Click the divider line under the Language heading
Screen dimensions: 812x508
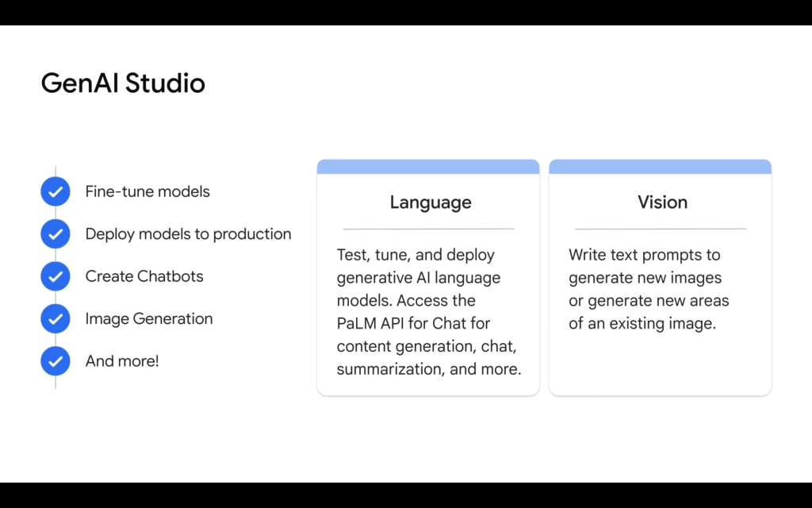point(428,229)
